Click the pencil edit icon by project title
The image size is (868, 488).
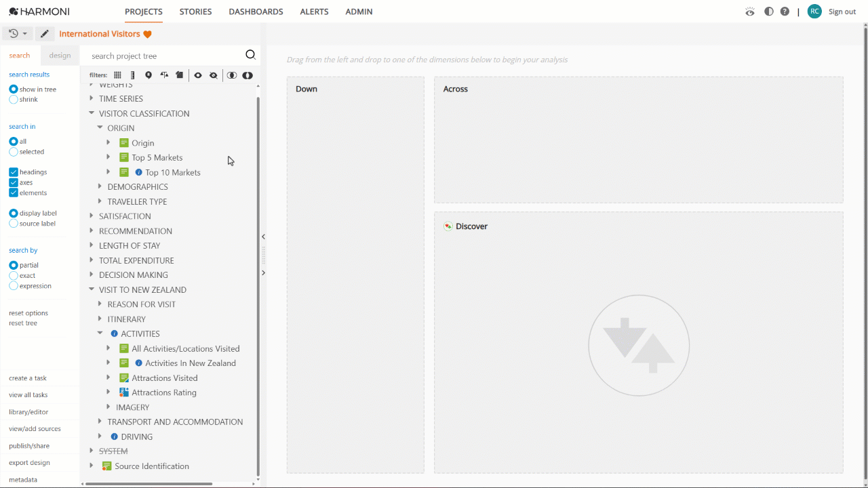[44, 34]
